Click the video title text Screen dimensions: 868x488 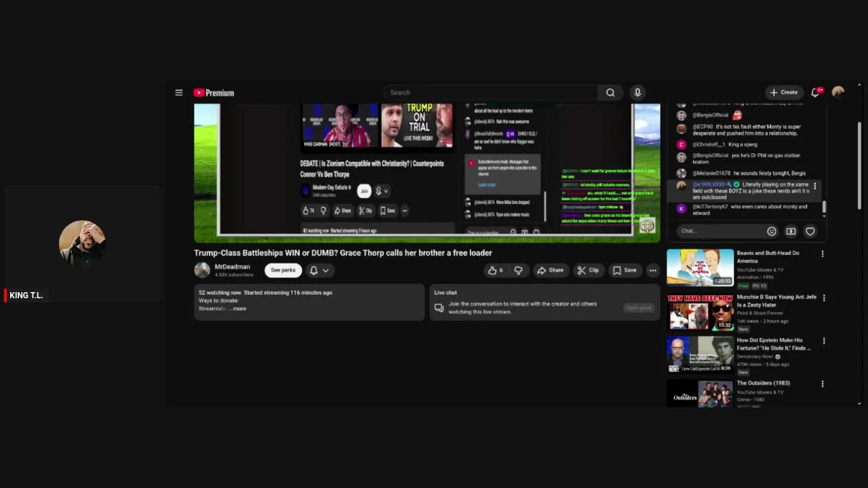343,253
